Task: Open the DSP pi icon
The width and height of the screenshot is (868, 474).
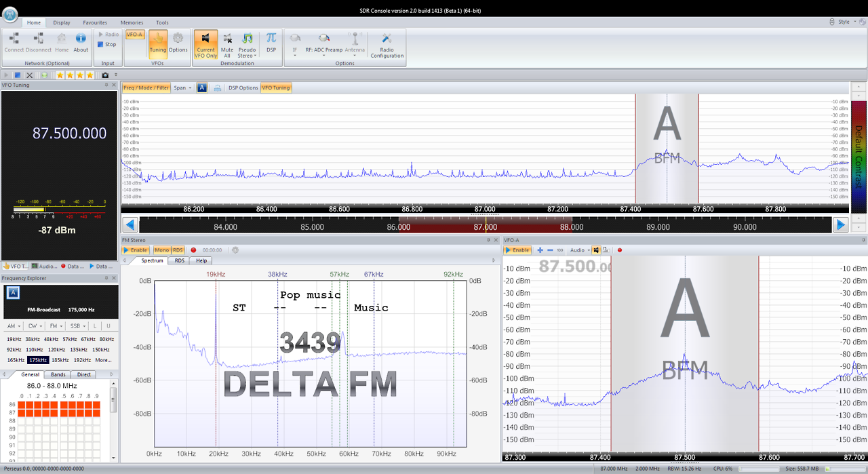Action: pos(271,42)
